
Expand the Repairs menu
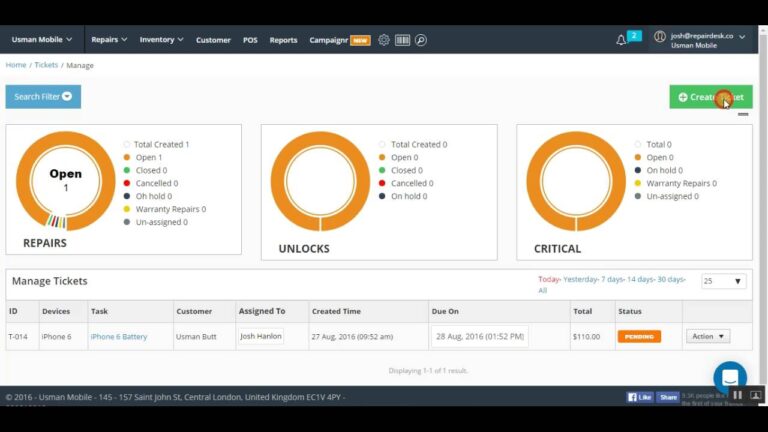(109, 40)
